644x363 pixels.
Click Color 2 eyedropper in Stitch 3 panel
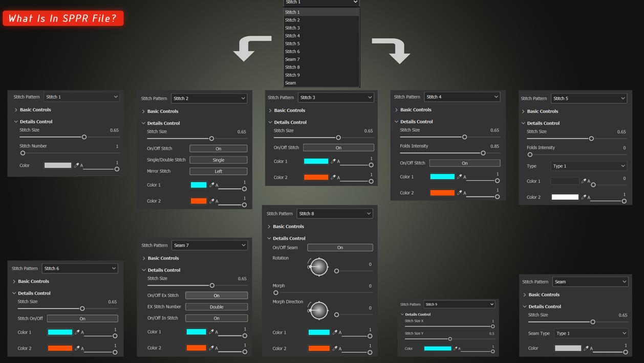pyautogui.click(x=333, y=177)
